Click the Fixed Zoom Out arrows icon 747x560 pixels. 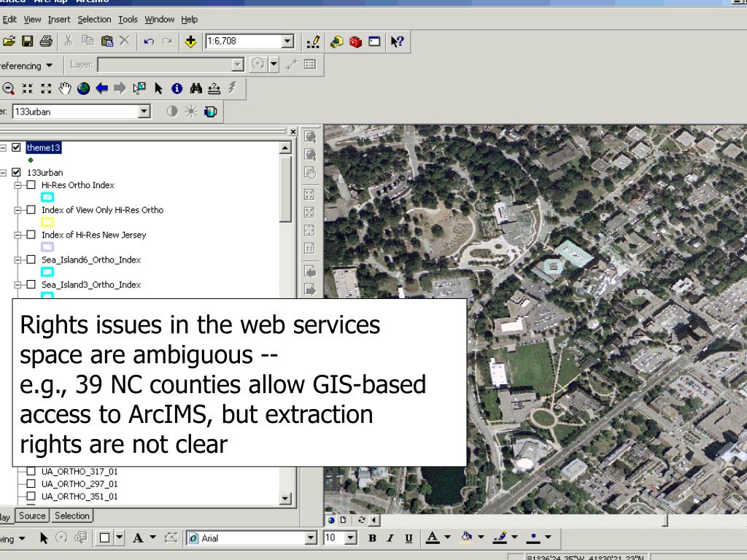[x=46, y=88]
